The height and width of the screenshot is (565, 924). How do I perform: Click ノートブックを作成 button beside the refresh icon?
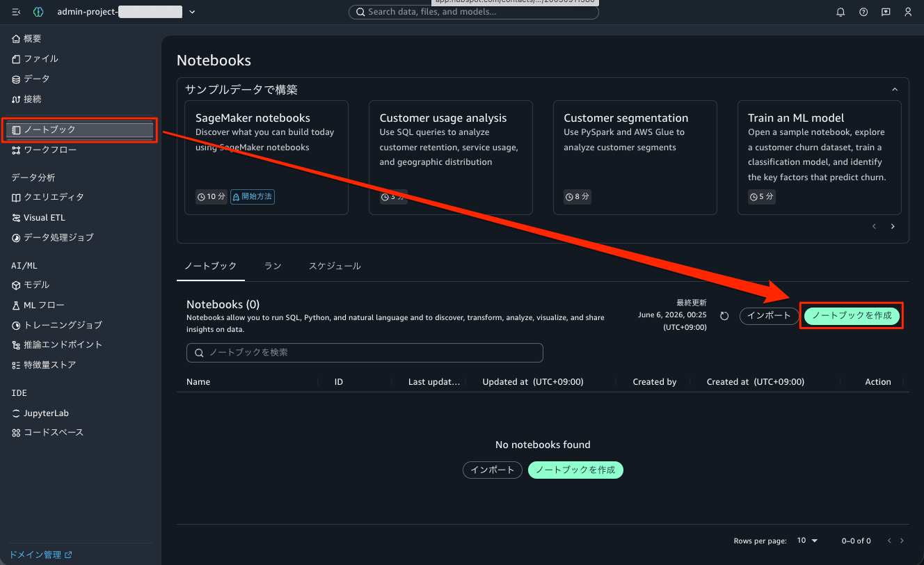coord(852,316)
